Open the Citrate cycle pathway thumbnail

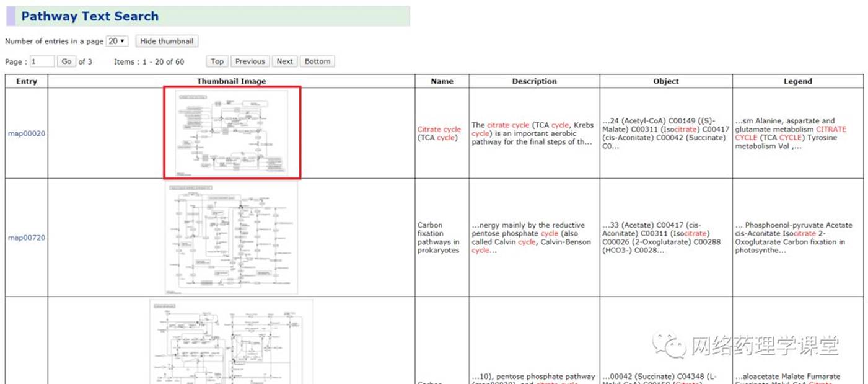click(232, 133)
